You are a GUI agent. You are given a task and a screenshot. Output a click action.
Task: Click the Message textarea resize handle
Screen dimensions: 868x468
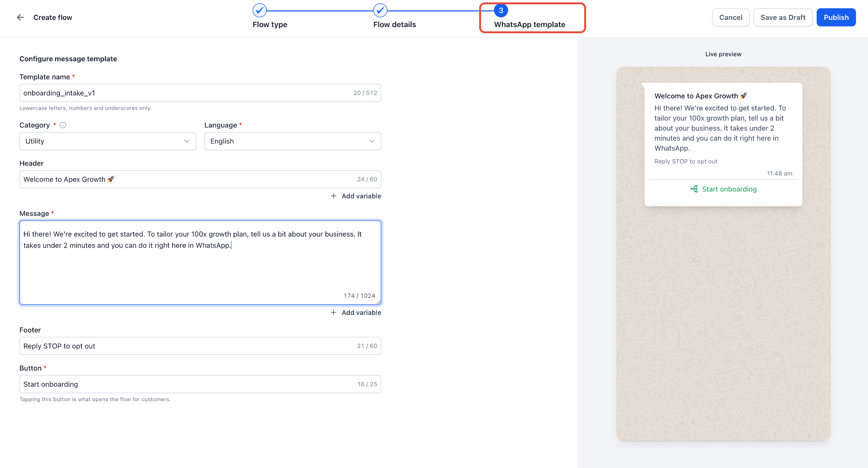[x=378, y=302]
